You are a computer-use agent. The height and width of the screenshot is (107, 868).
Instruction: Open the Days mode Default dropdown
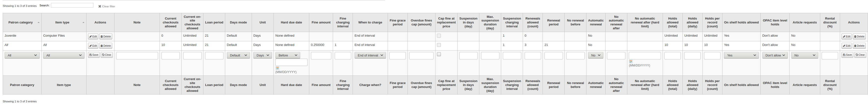238,55
